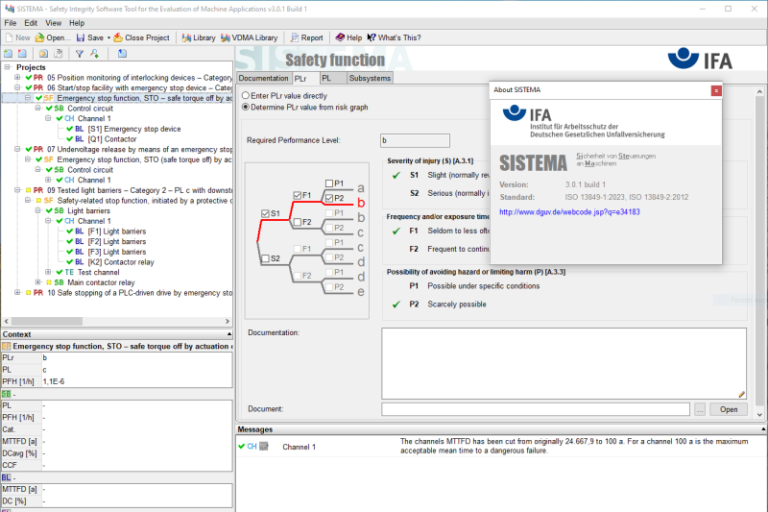Close the About SISTEMA dialog
Viewport: 768px width, 512px height.
pos(716,91)
